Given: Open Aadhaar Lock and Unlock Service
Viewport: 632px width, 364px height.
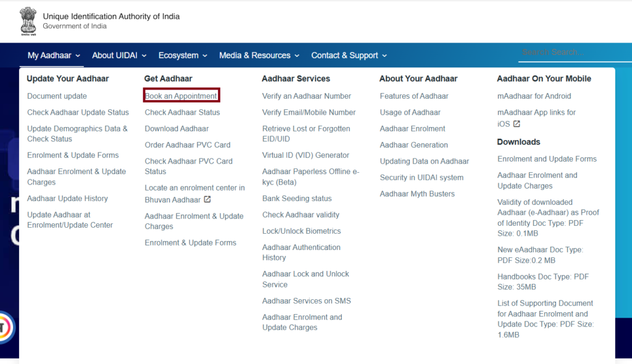Looking at the screenshot, I should tap(306, 279).
